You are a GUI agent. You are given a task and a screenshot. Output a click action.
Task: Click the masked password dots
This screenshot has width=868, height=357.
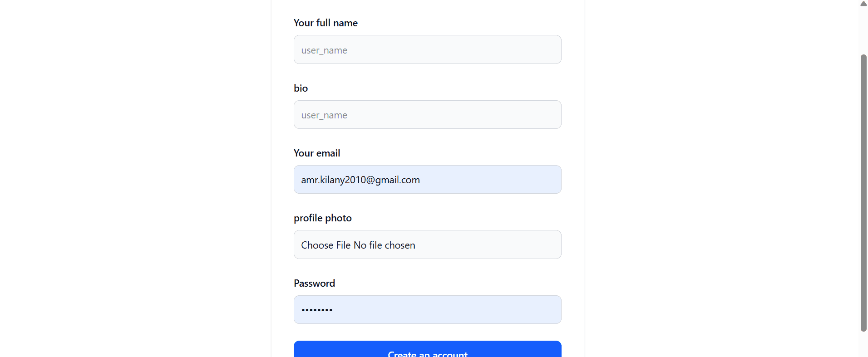point(317,310)
